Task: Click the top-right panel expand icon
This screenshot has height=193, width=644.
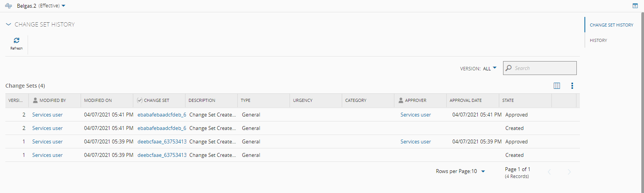Action: (635, 6)
